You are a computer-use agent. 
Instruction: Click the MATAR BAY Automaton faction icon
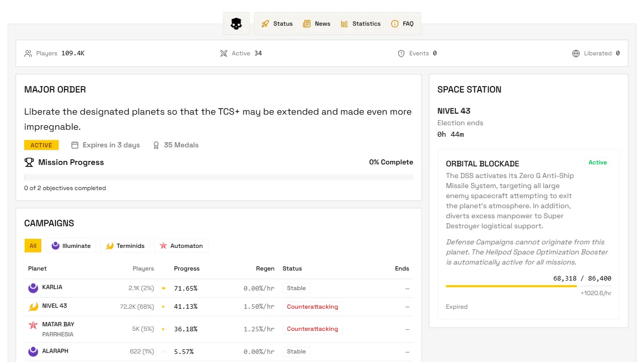(33, 325)
